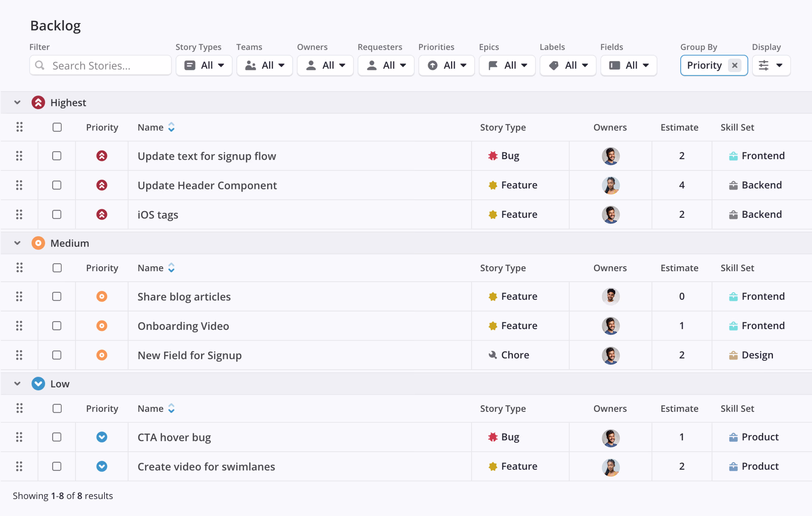Viewport: 812px width, 516px height.
Task: Click the Highest priority icon on iOS tags
Action: pos(102,215)
